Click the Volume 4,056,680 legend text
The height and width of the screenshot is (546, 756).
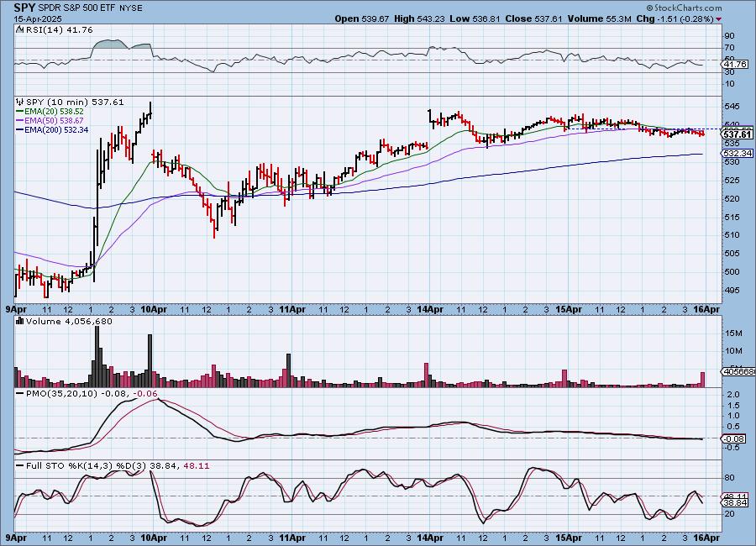69,321
